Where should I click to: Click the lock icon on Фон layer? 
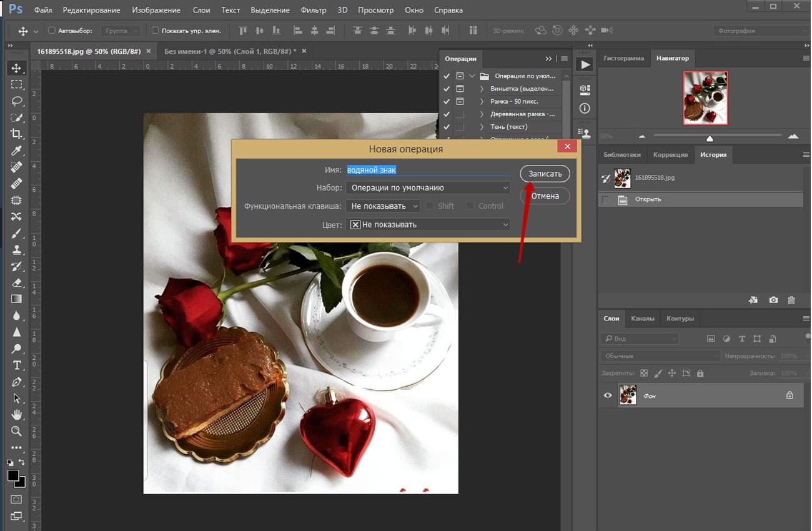point(790,395)
